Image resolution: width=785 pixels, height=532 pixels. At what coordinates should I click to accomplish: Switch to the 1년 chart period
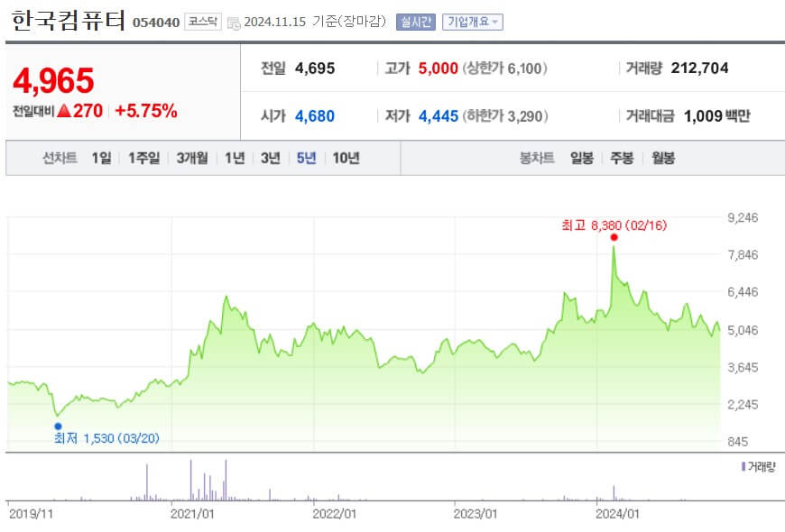(x=235, y=158)
